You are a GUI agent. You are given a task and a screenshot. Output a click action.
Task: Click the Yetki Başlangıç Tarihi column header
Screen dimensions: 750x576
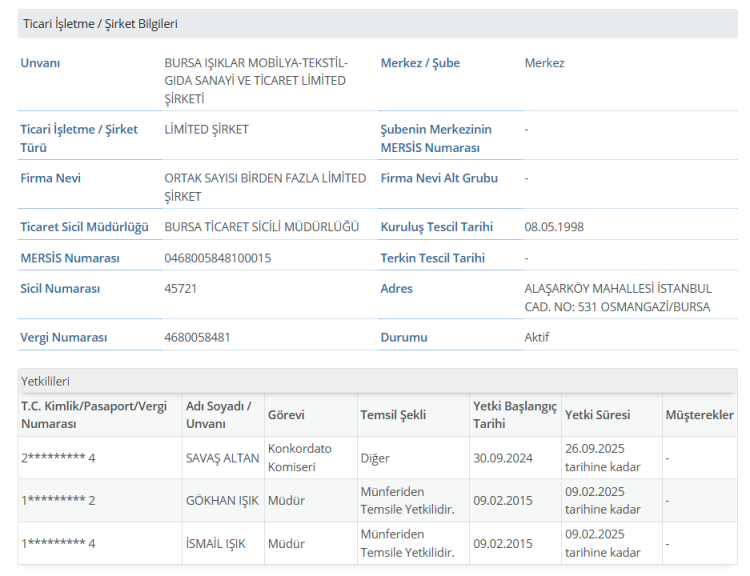click(x=514, y=414)
